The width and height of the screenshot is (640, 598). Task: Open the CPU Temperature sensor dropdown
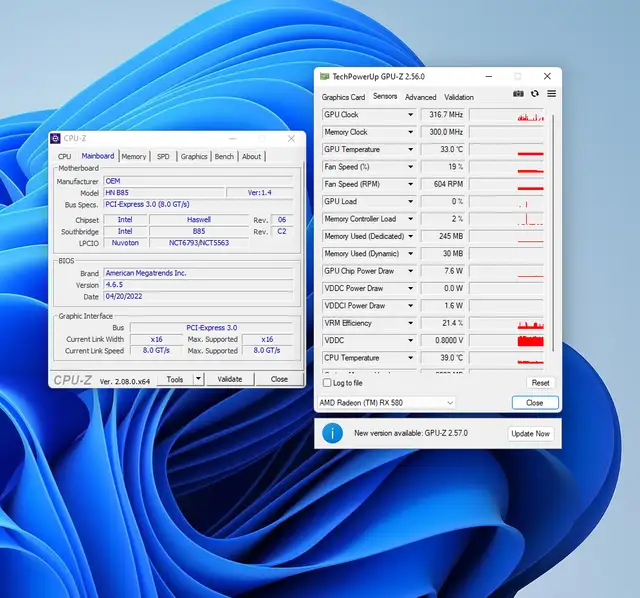click(x=411, y=358)
